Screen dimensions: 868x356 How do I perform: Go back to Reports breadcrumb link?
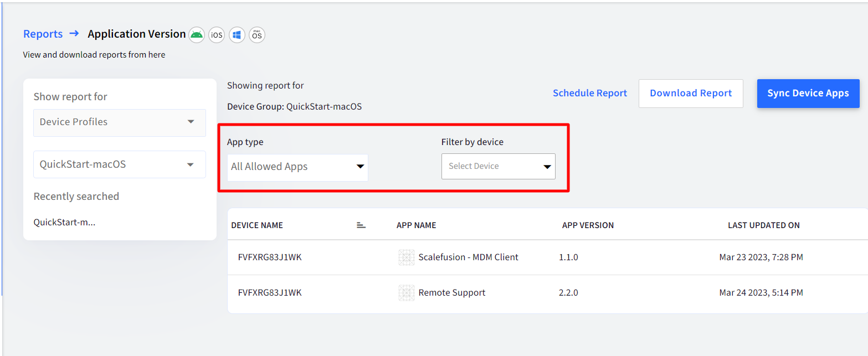click(43, 34)
